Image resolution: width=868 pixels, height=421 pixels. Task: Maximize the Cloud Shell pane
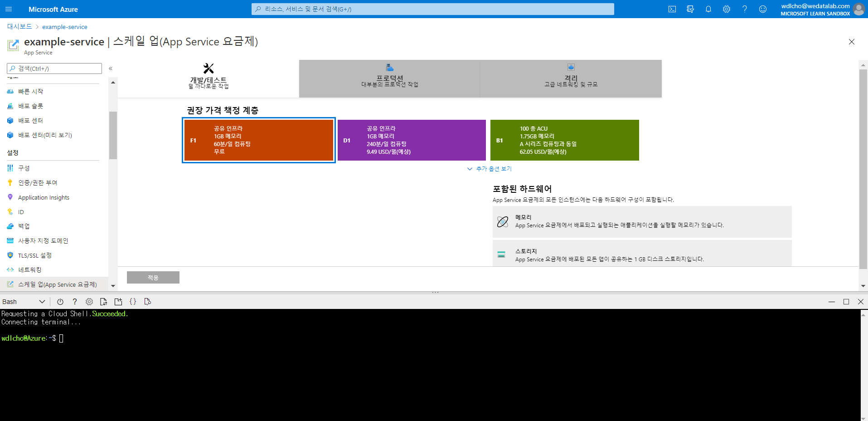[846, 302]
